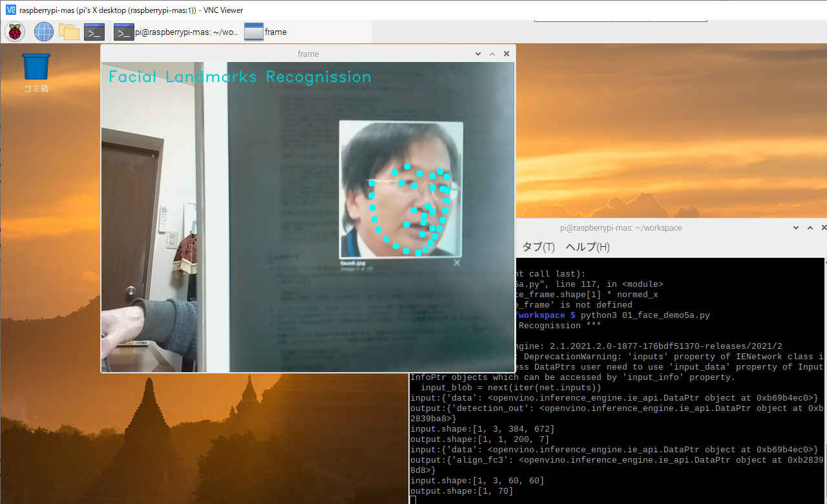The width and height of the screenshot is (827, 504).
Task: Open the ヘルプ(H) menu in terminal
Action: pyautogui.click(x=587, y=247)
